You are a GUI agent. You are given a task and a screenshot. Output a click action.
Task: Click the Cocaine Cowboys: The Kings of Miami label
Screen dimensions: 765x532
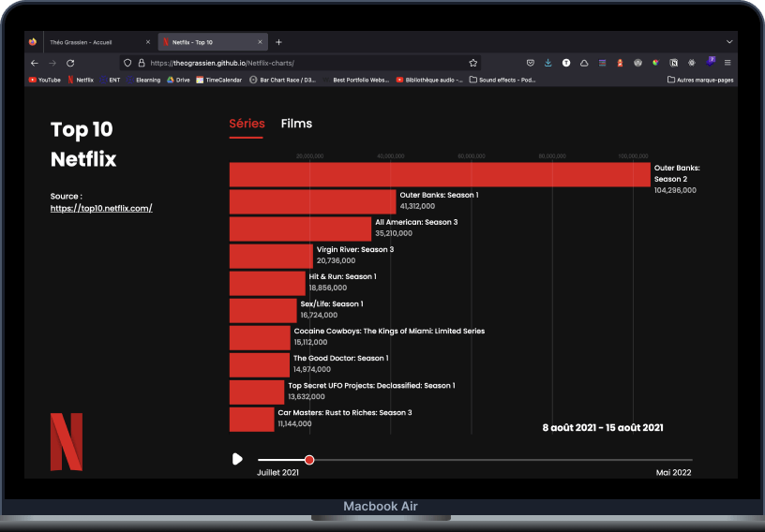coord(389,332)
